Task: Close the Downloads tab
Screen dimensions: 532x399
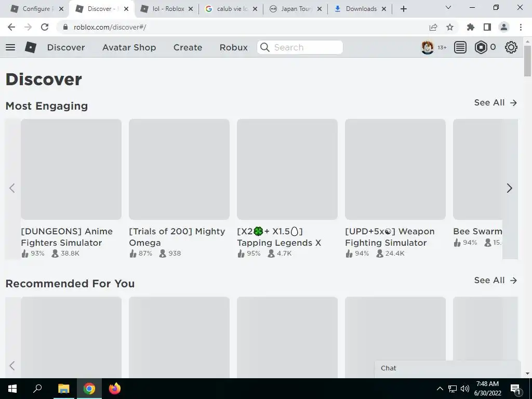Action: tap(384, 9)
